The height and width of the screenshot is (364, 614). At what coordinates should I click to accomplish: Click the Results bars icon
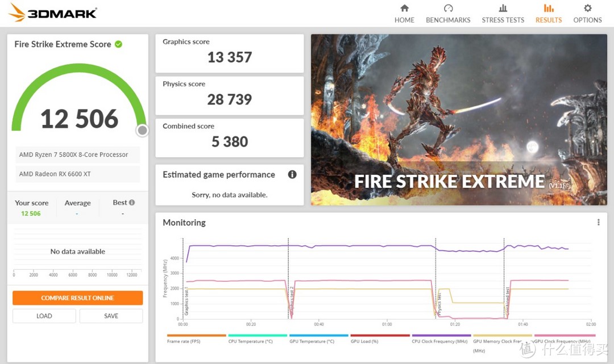549,8
